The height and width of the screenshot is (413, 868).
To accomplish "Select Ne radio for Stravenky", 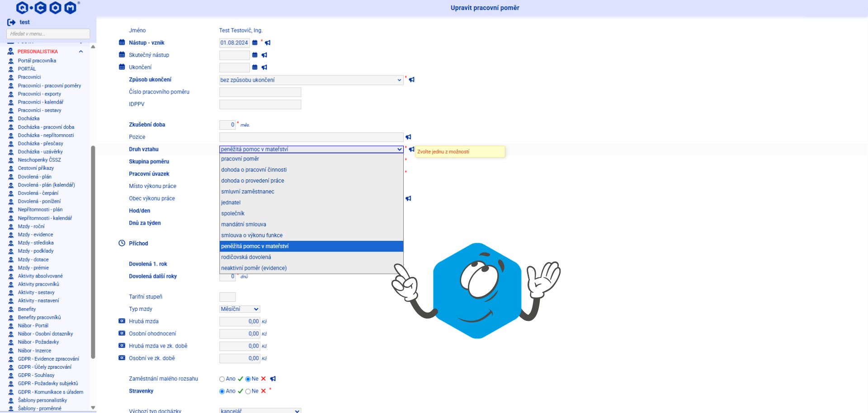I will point(248,391).
